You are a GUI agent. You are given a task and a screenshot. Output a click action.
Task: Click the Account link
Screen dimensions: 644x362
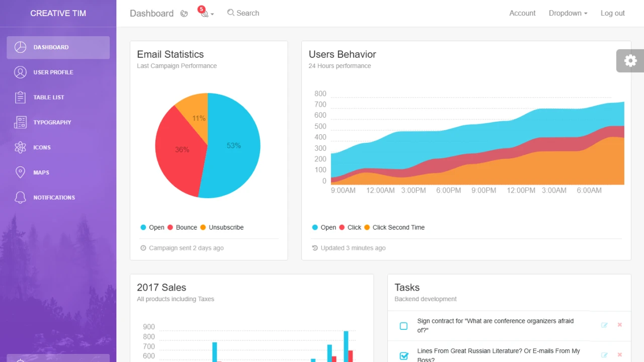click(522, 13)
